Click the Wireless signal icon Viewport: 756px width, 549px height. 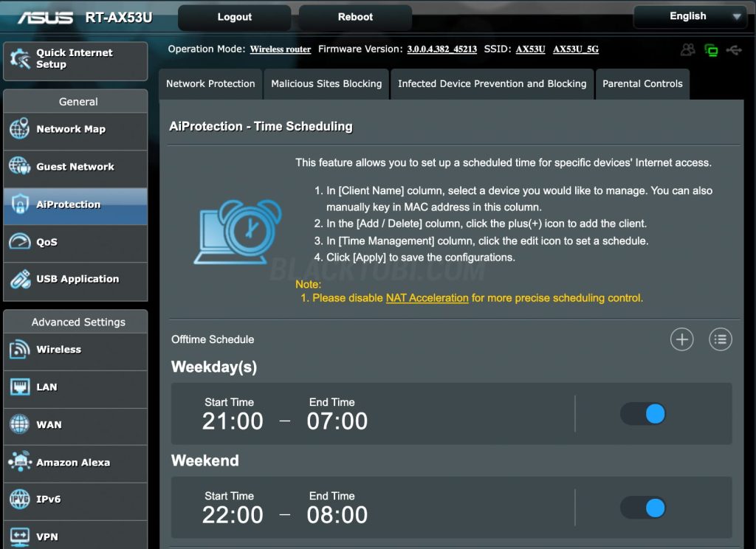20,349
